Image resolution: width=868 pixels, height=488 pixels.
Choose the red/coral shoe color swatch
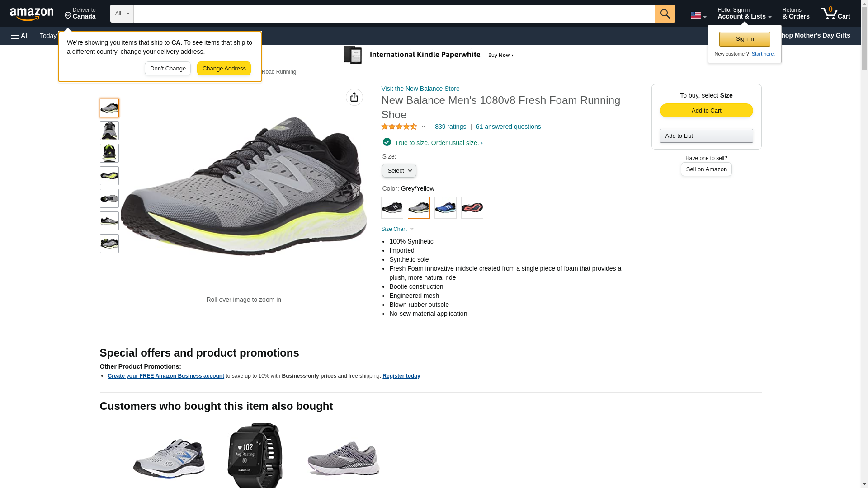[x=472, y=208]
